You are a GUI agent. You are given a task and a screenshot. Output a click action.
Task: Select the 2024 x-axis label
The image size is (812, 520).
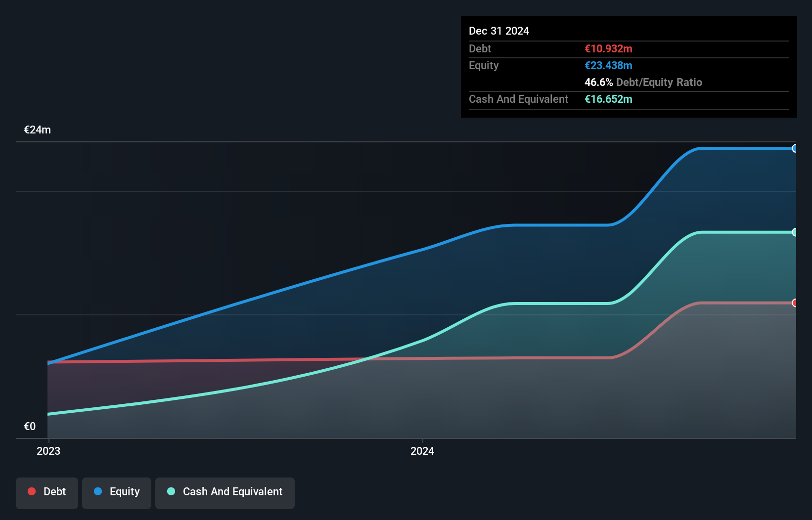click(422, 451)
